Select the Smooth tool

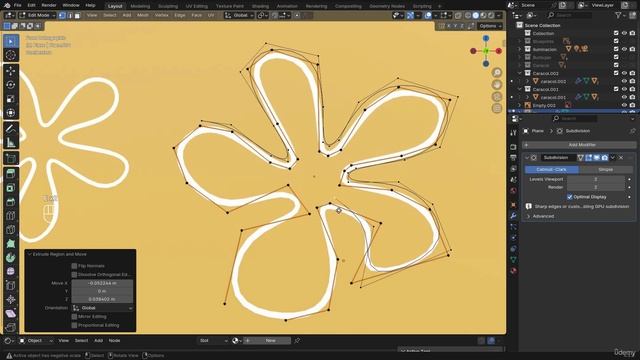click(11, 271)
